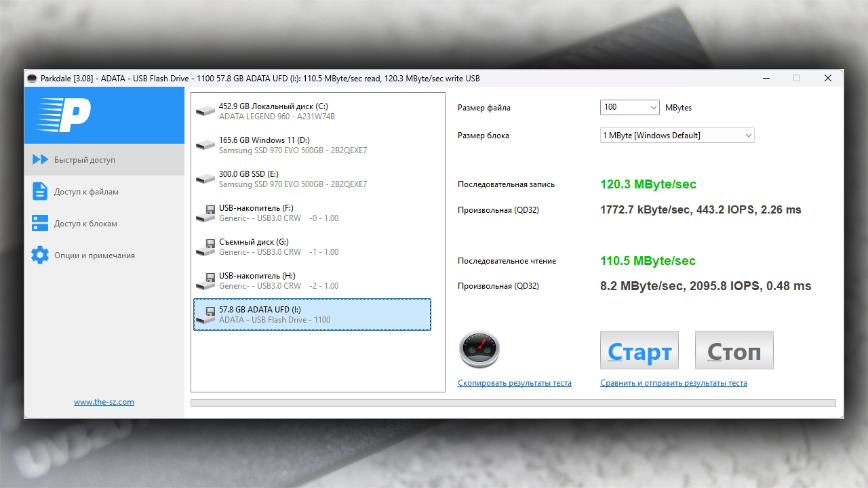Click the random write result 1772.7 kByte/sec
This screenshot has height=488, width=868.
point(701,210)
